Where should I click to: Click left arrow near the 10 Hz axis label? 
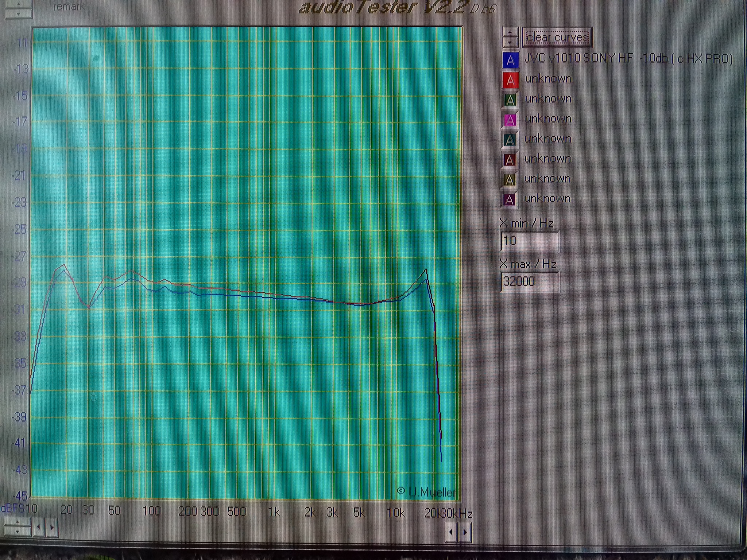38,527
